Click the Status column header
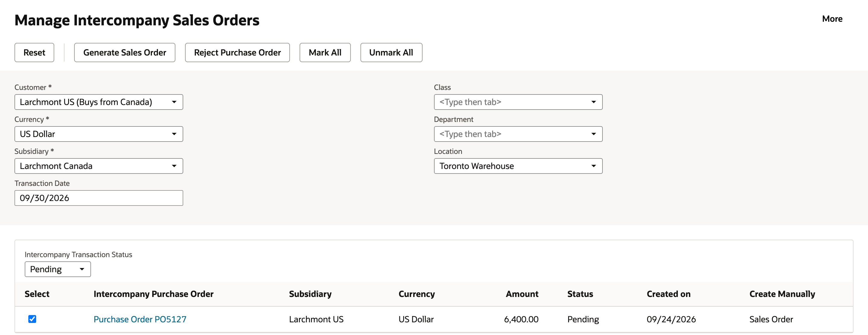The image size is (868, 335). 580,294
